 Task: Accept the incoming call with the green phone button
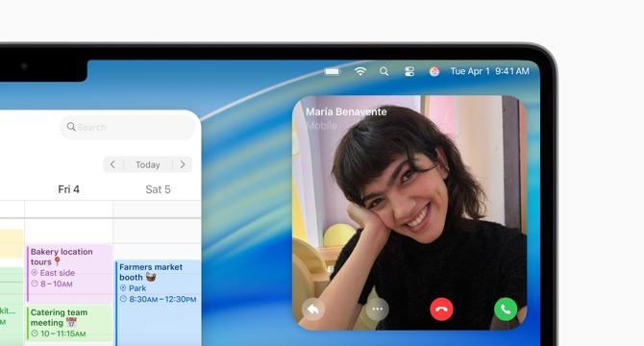click(506, 309)
